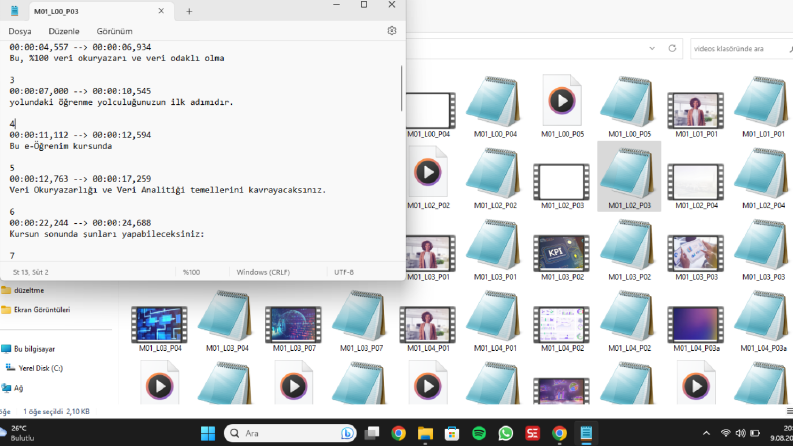
Task: Select M01_L02_P02 media player file
Action: (428, 178)
